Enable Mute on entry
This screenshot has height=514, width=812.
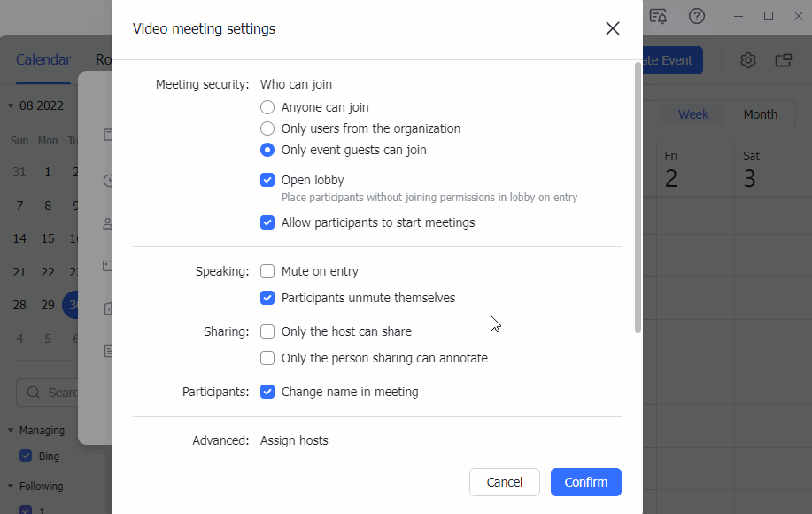(x=267, y=271)
